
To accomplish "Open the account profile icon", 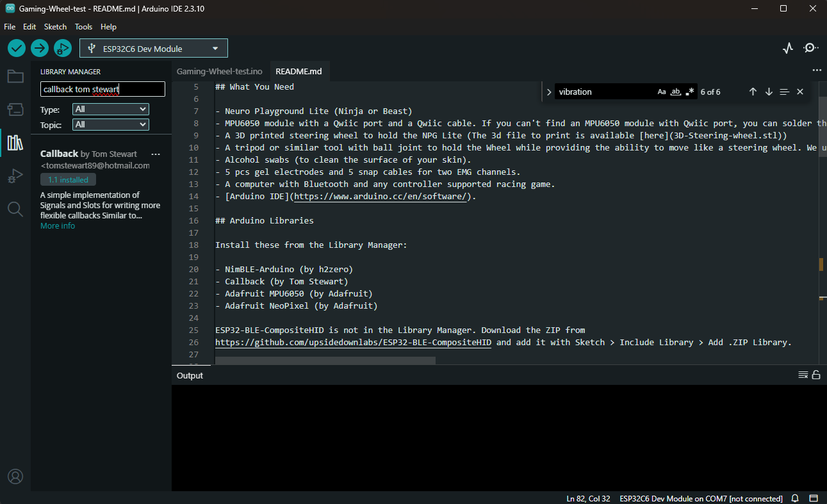I will (15, 476).
